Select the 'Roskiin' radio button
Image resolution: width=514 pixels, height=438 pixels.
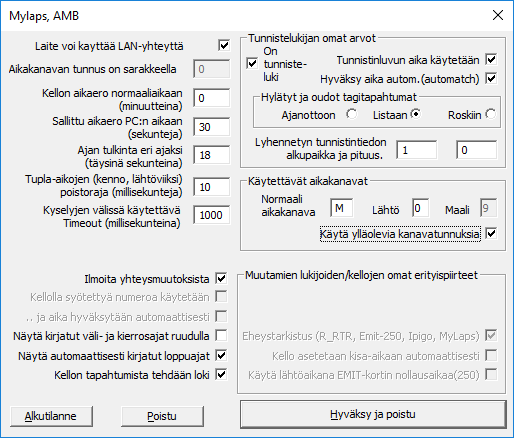pos(491,114)
